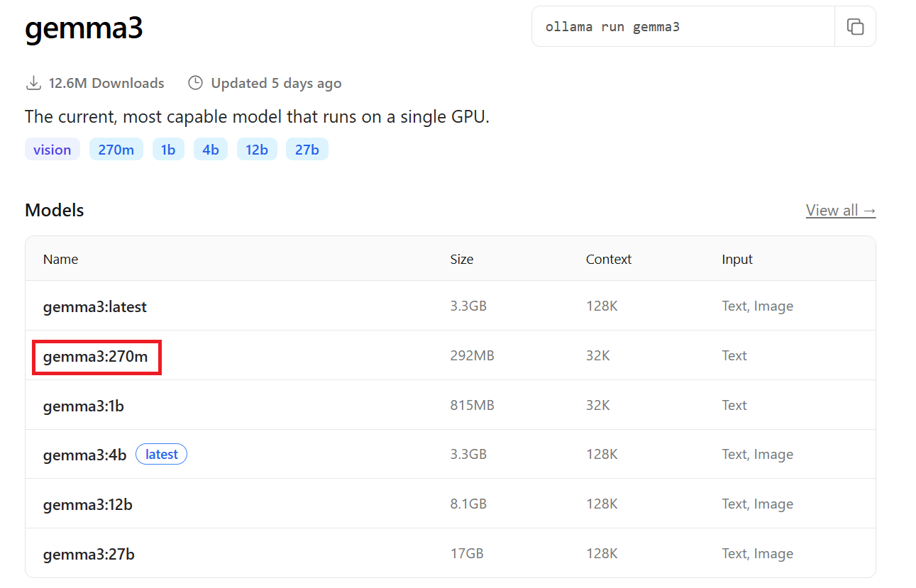Click the Updated 5 days ago text
Image resolution: width=916 pixels, height=588 pixels.
click(x=276, y=83)
